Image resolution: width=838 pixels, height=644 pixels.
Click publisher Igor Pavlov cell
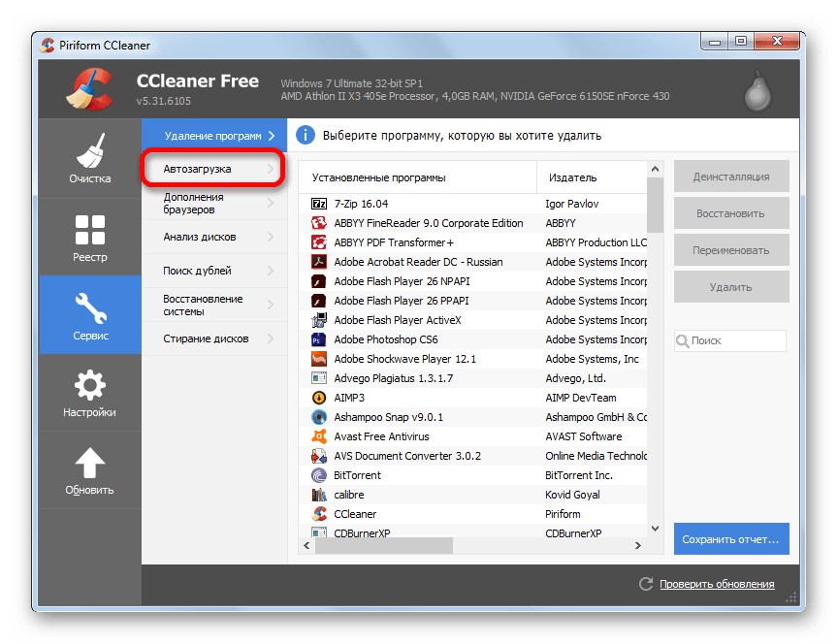click(x=572, y=204)
